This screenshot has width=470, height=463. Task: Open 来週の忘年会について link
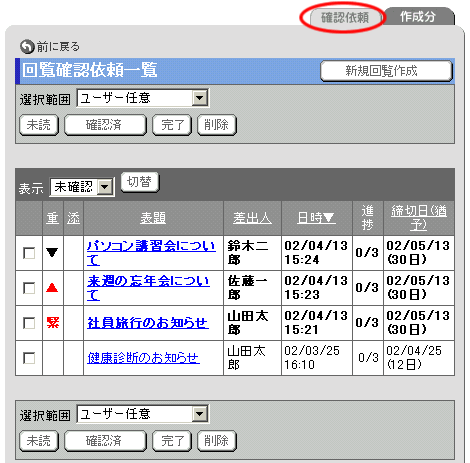click(x=149, y=288)
